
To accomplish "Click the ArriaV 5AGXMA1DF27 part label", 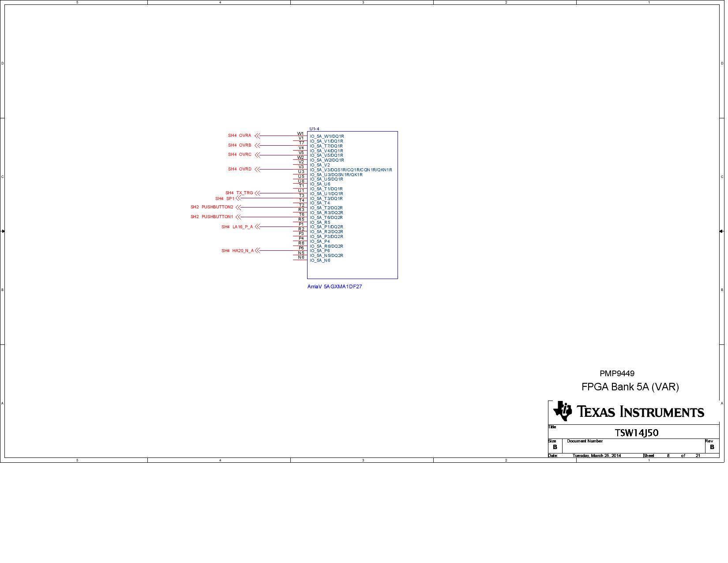I will (334, 287).
